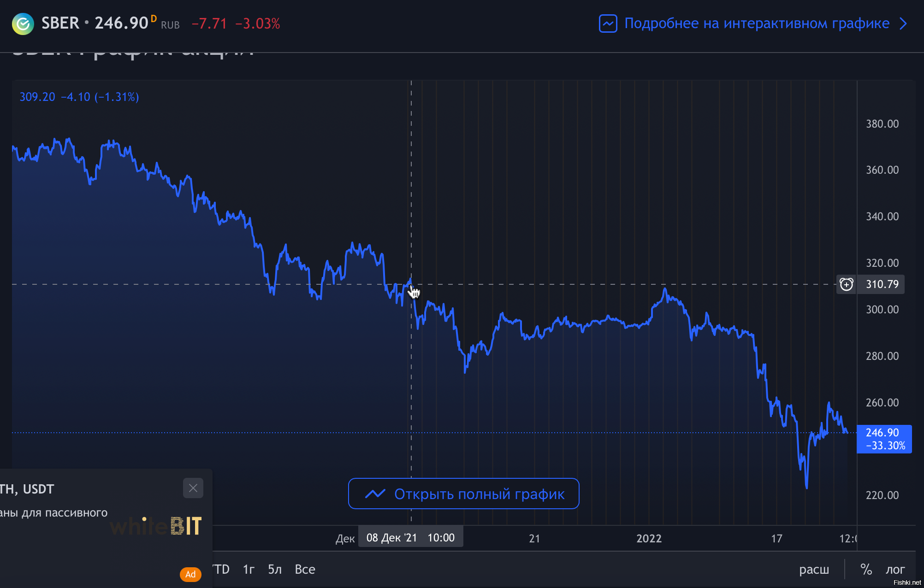Image resolution: width=924 pixels, height=588 pixels.
Task: Follow 'Подробнее на интерактивном графике' link
Action: [x=757, y=24]
